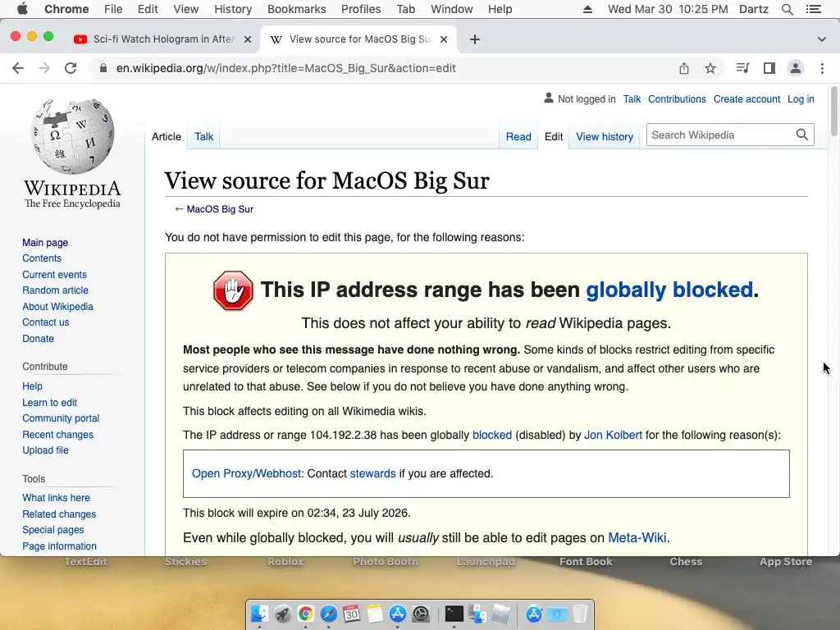Open Terminal from the Dock
This screenshot has width=840, height=630.
click(x=454, y=614)
